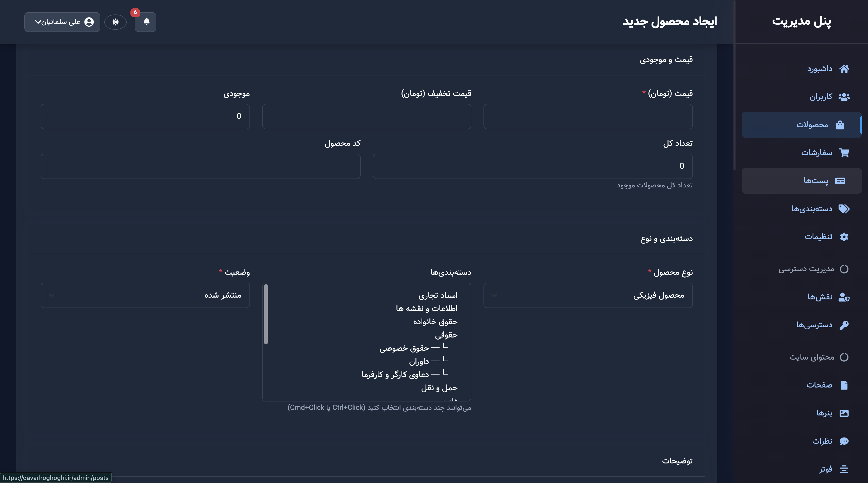The height and width of the screenshot is (483, 868).
Task: Click the categories list scrollbar thumb
Action: [266, 314]
